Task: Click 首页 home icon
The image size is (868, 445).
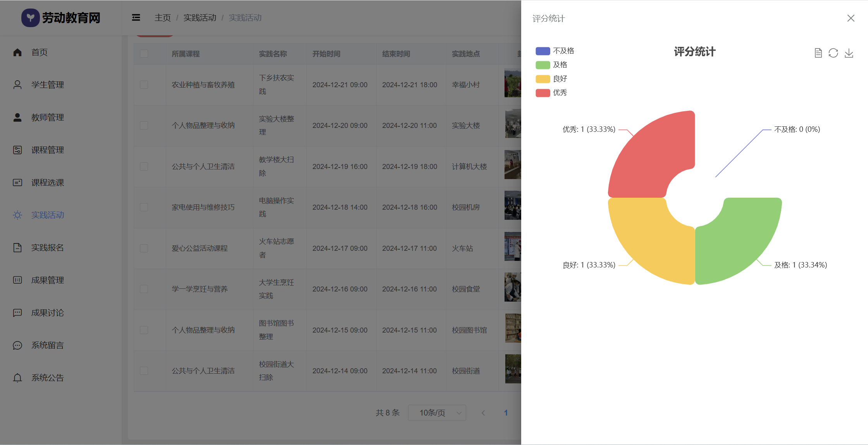Action: pyautogui.click(x=17, y=52)
